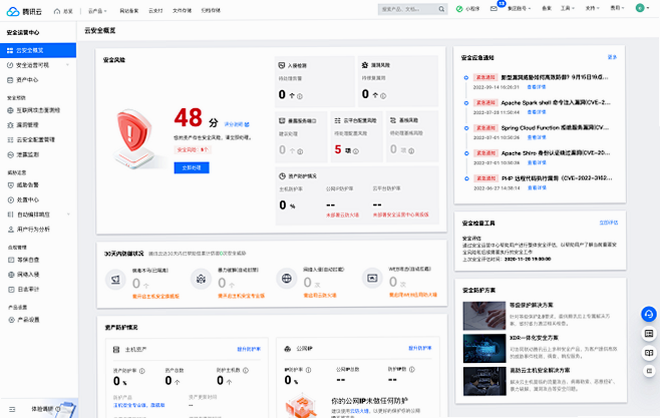
Task: Click the info icon beside 5 项
Action: tap(356, 151)
